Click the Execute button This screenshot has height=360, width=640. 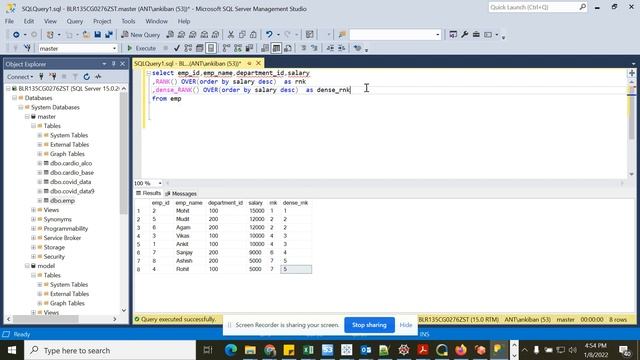pos(142,48)
